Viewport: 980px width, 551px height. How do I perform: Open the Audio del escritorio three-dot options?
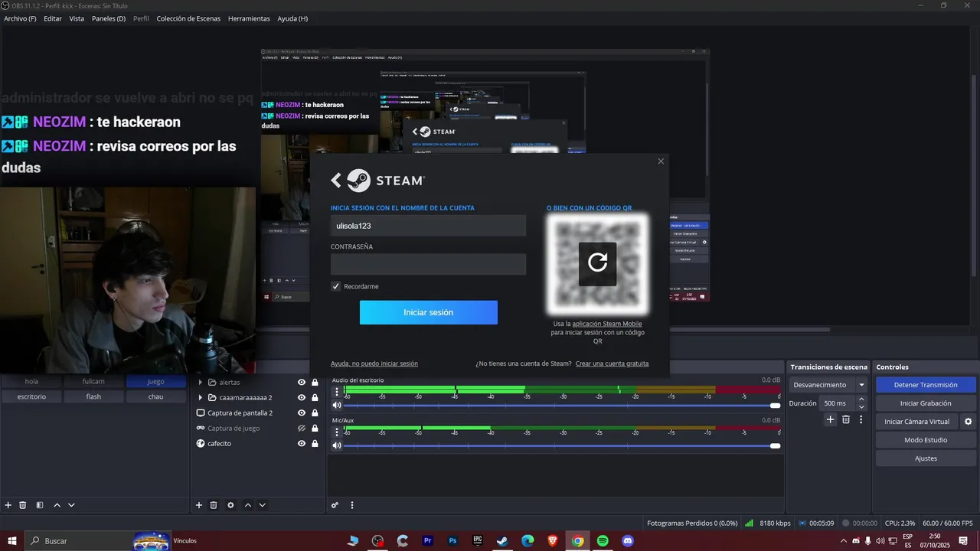pos(336,391)
